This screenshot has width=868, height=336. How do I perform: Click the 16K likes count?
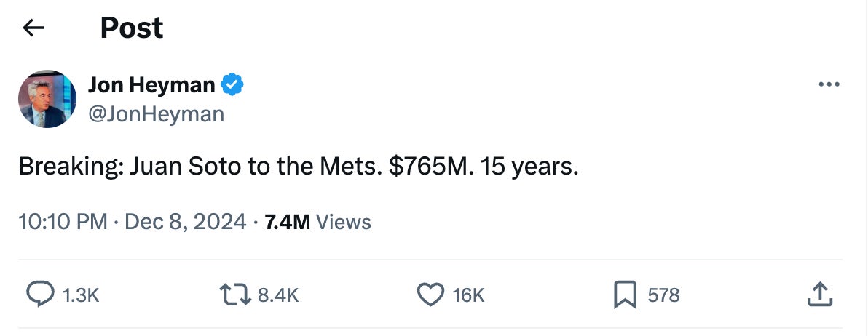tap(467, 295)
